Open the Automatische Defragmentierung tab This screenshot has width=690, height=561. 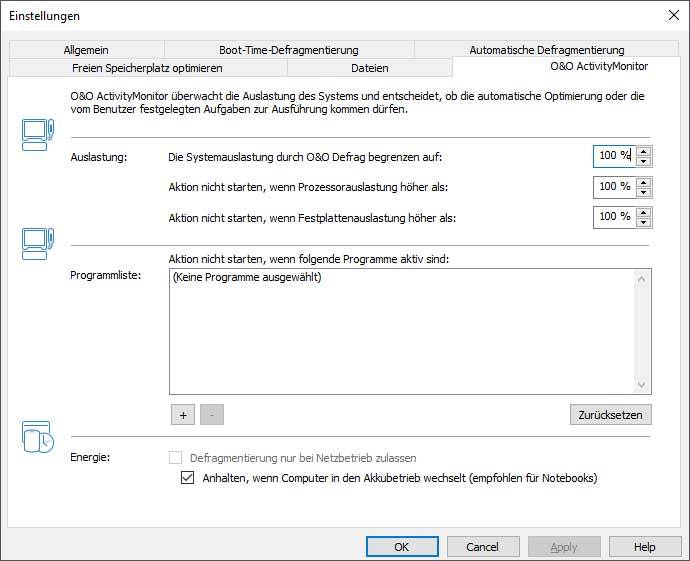tap(547, 50)
